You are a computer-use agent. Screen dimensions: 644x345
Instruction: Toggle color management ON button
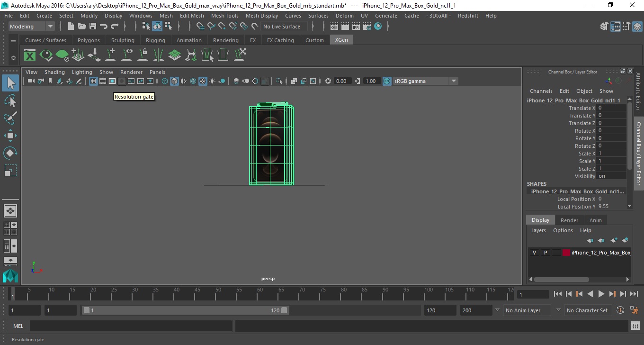click(387, 81)
